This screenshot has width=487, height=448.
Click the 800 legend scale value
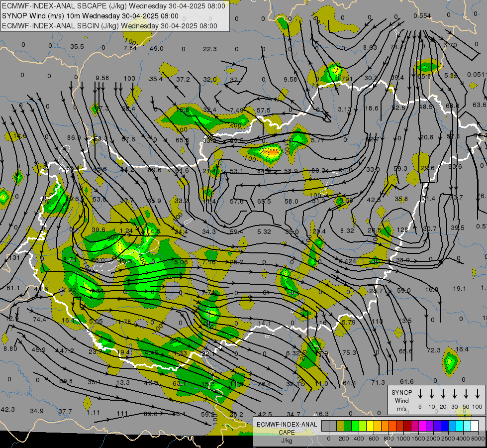pos(389,439)
